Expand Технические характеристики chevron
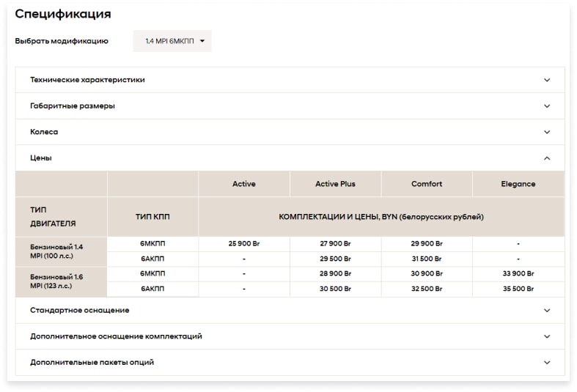This screenshot has width=577, height=392. point(547,80)
